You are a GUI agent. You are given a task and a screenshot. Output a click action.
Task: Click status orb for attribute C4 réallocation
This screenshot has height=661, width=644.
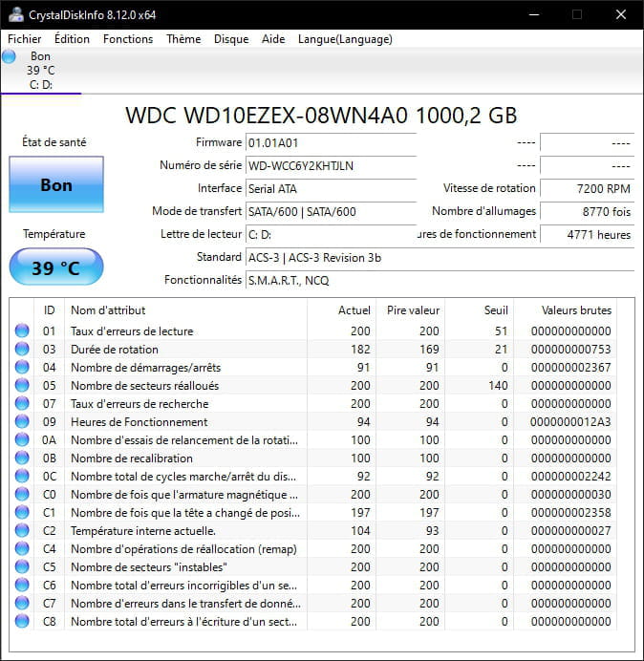(x=22, y=548)
